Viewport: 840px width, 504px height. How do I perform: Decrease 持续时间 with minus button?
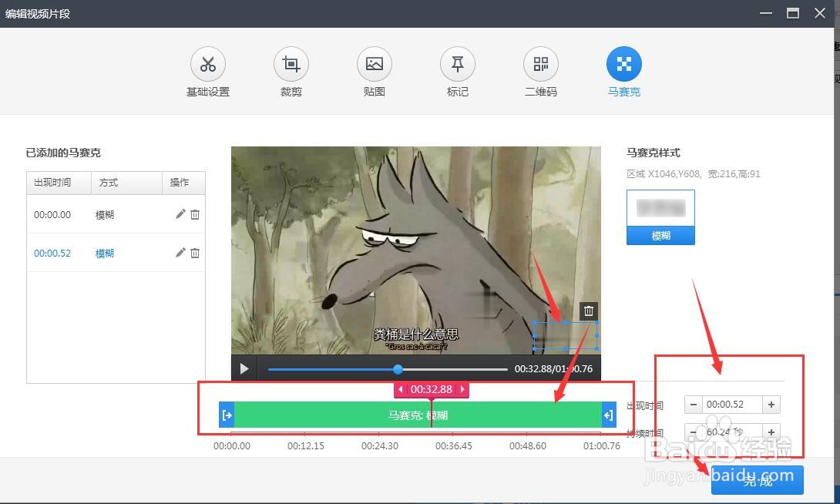pos(694,432)
